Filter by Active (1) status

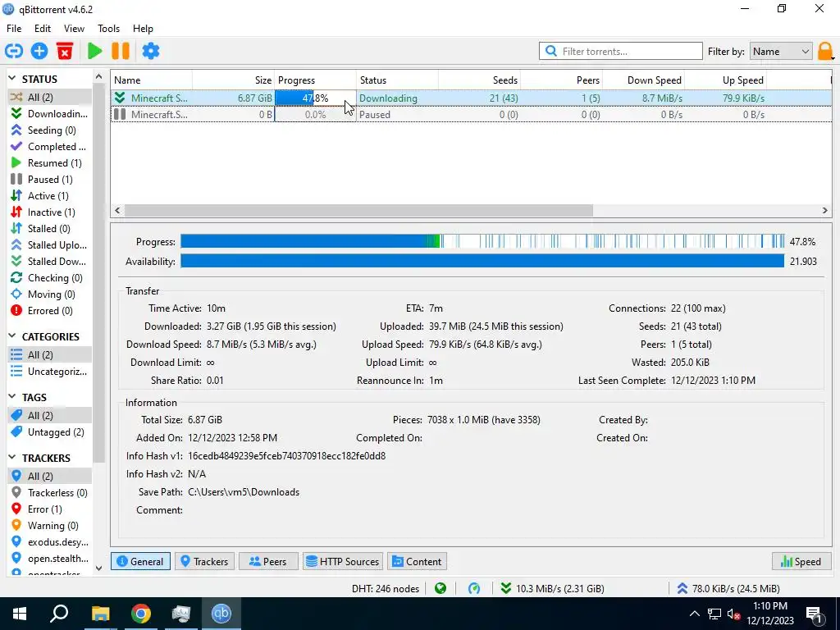[49, 195]
